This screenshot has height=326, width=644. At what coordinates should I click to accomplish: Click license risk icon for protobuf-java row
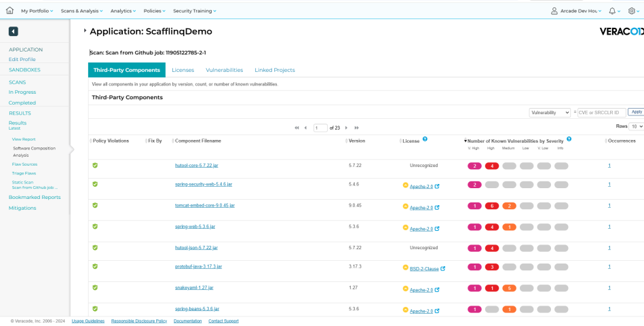click(x=405, y=267)
